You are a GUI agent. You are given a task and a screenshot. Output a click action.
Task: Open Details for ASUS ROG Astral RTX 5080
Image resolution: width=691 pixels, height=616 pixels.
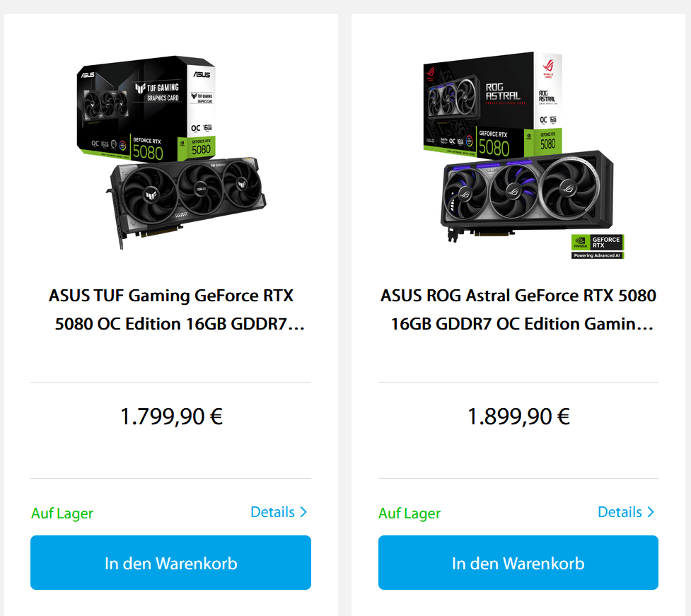(x=620, y=512)
